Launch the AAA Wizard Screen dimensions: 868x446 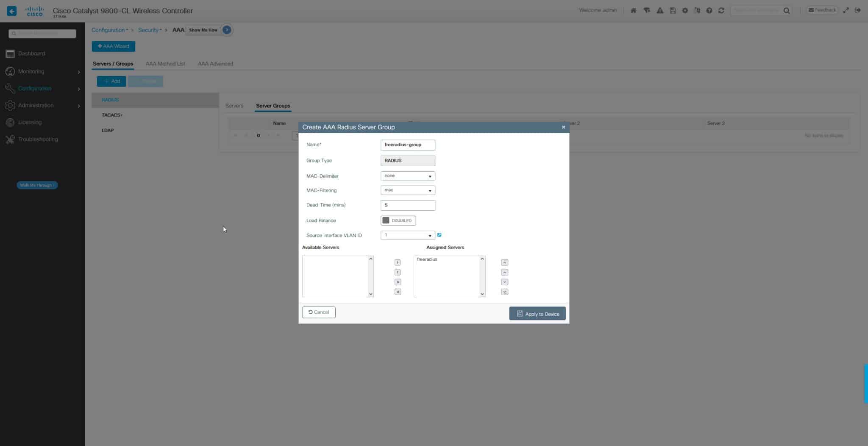114,46
